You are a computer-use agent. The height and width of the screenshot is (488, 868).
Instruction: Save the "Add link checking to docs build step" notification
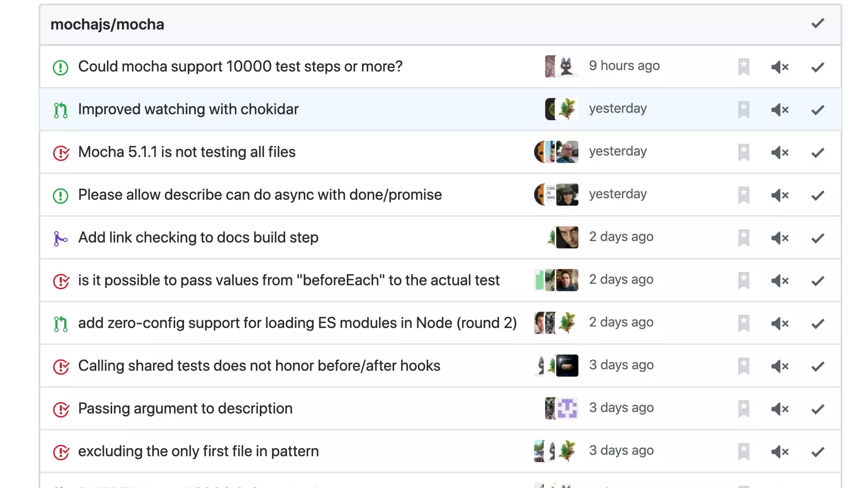pyautogui.click(x=743, y=238)
